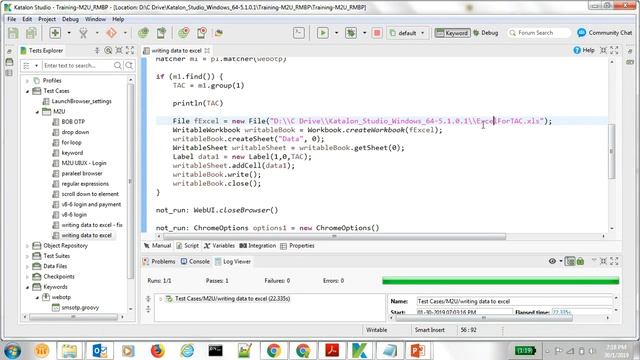Close the writing data to excel editor tab

[207, 51]
